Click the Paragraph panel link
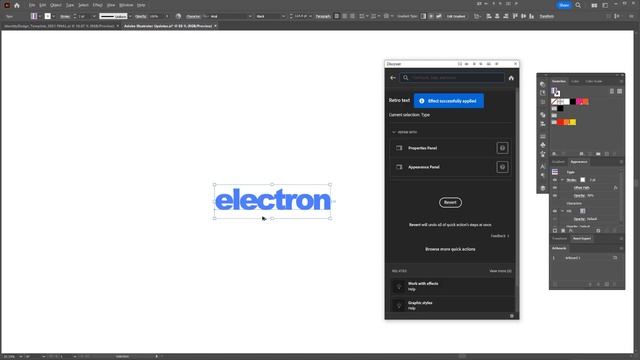 (x=323, y=16)
